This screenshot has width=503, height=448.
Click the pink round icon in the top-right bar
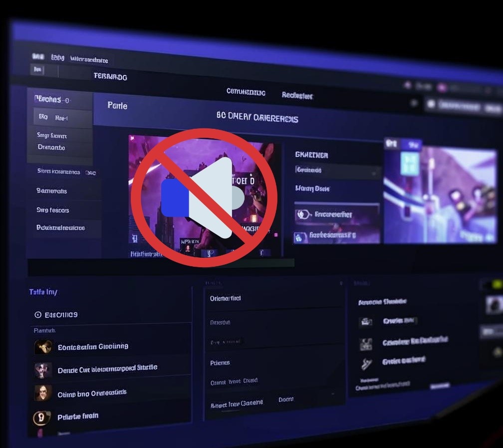click(442, 87)
